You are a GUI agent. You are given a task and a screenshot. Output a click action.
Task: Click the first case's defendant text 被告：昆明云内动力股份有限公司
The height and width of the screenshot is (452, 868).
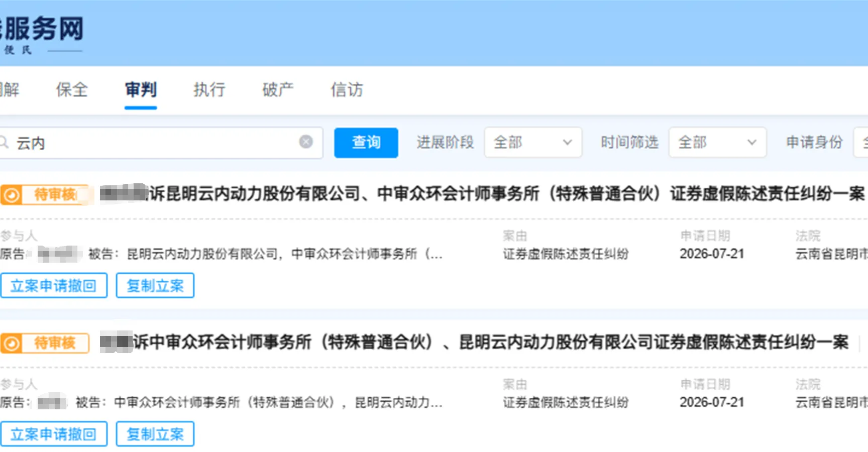coord(265,254)
